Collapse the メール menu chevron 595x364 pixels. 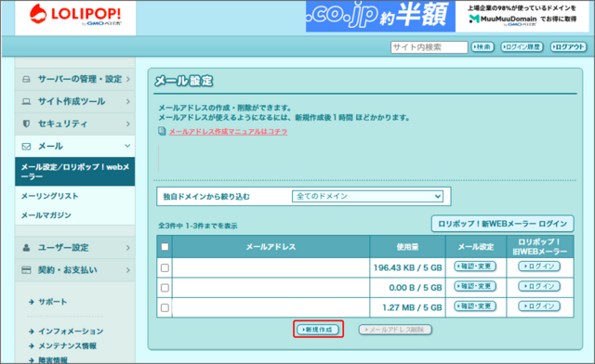127,146
